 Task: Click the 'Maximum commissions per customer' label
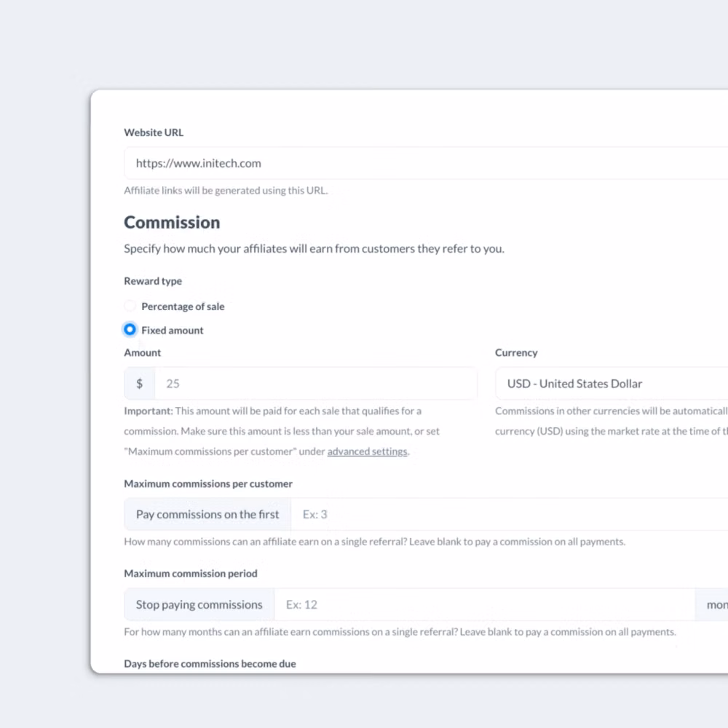coord(208,483)
